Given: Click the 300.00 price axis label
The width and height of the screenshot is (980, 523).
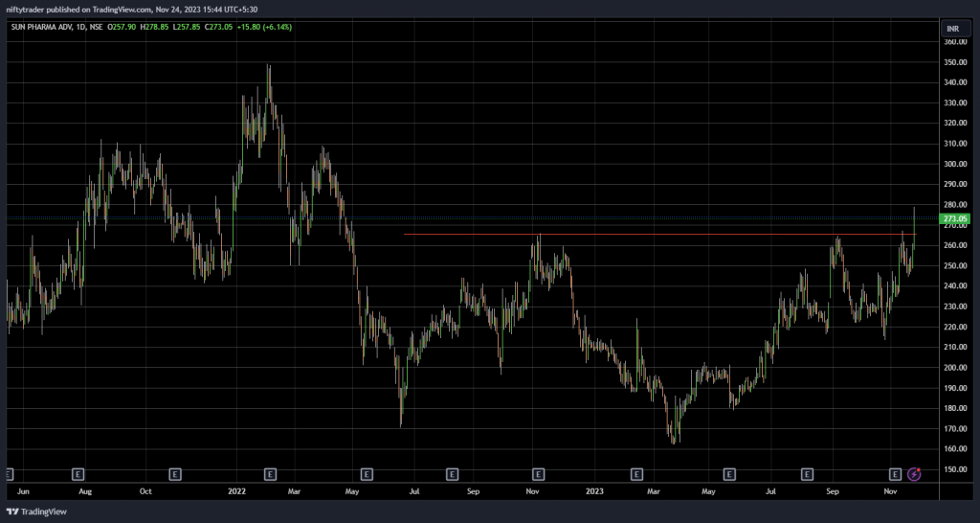Looking at the screenshot, I should tap(956, 164).
